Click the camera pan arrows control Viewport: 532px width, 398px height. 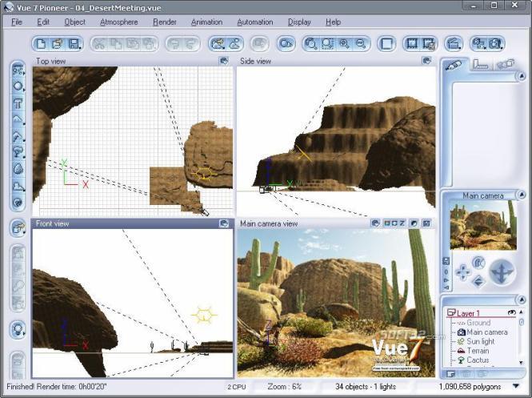502,272
